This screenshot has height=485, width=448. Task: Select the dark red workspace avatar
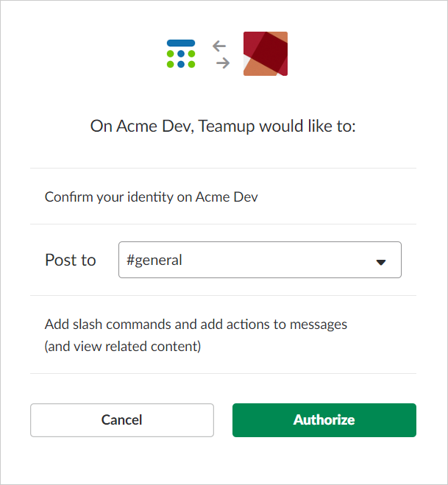click(x=266, y=54)
